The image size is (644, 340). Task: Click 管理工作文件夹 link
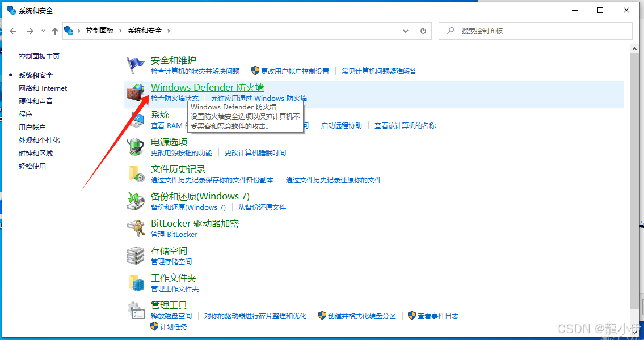(x=175, y=289)
